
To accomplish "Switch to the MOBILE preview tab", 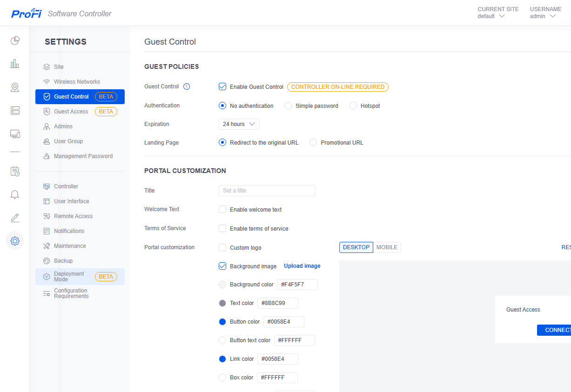I will coord(387,247).
